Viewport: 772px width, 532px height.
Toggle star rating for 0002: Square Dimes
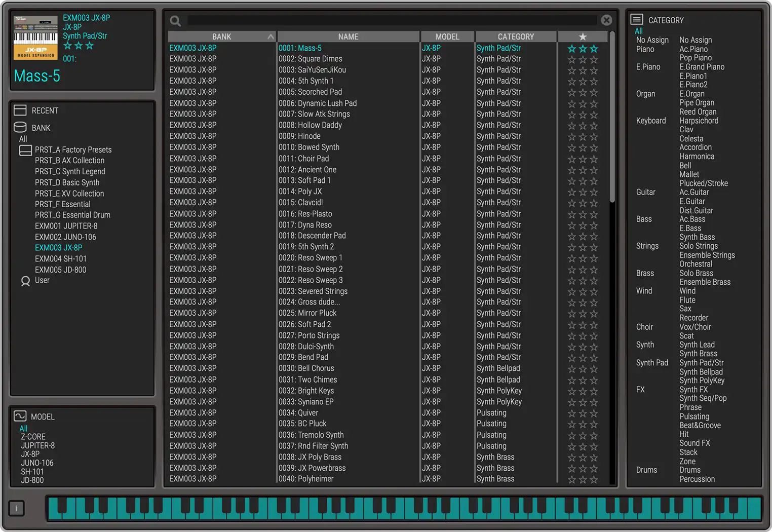583,59
